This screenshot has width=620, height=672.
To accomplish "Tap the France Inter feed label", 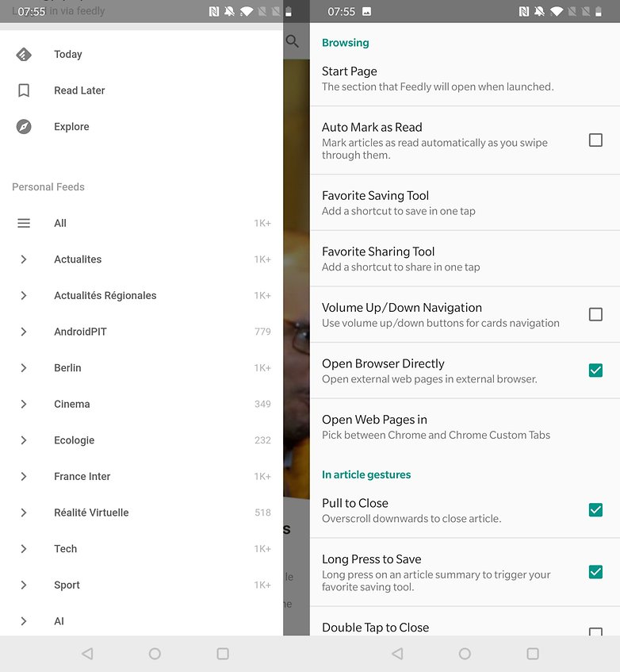I will [x=82, y=477].
